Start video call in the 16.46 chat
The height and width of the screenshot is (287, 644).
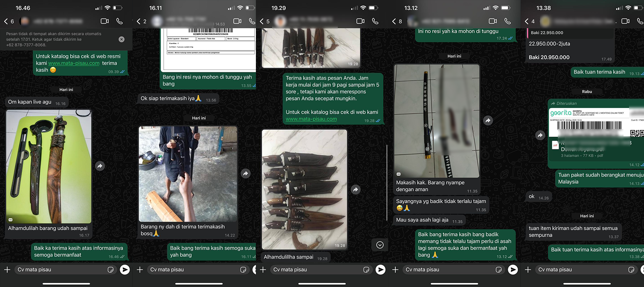pyautogui.click(x=104, y=21)
